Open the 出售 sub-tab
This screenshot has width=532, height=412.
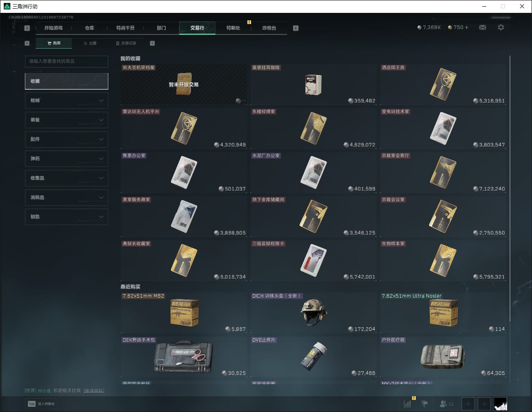pyautogui.click(x=90, y=43)
